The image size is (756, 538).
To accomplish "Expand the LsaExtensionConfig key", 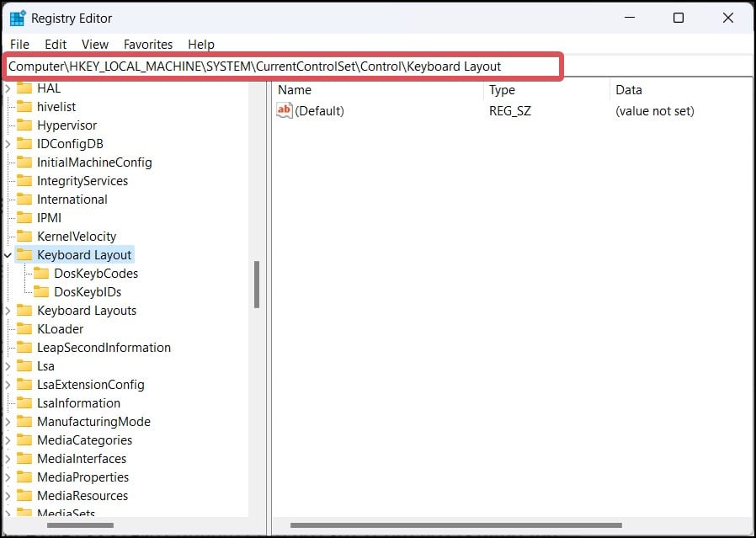I will point(8,385).
